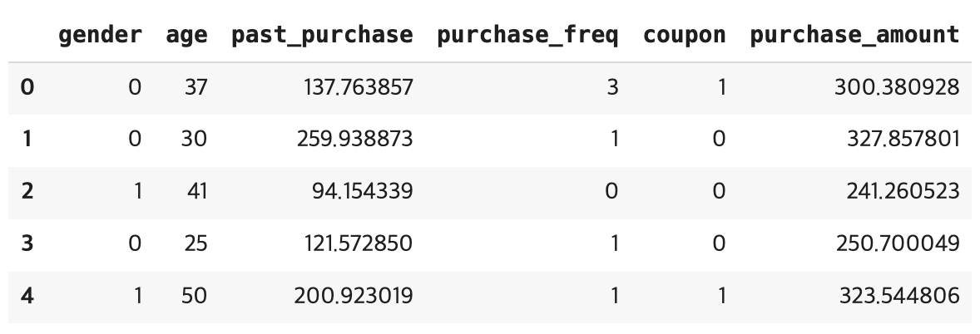Click the purchase_amount column header
Screen dimensions: 980x334
pos(854,35)
